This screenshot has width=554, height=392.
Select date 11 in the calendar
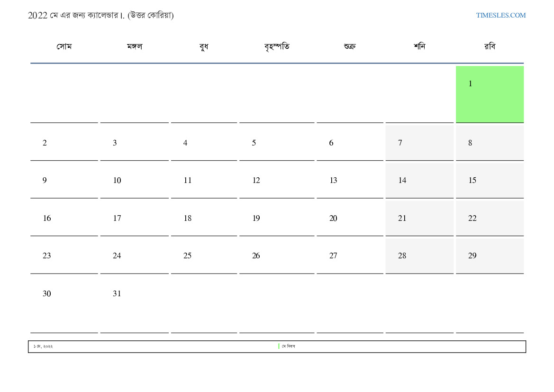click(x=204, y=180)
